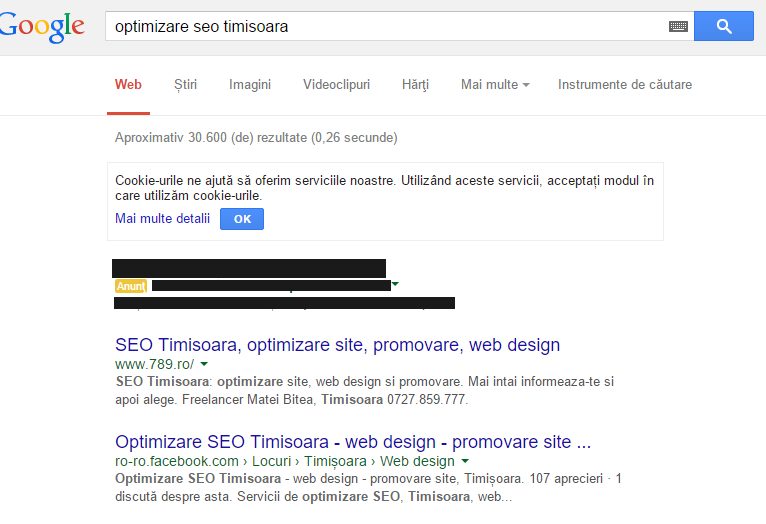Click the Mai multe detalii link
766x524 pixels.
point(162,218)
